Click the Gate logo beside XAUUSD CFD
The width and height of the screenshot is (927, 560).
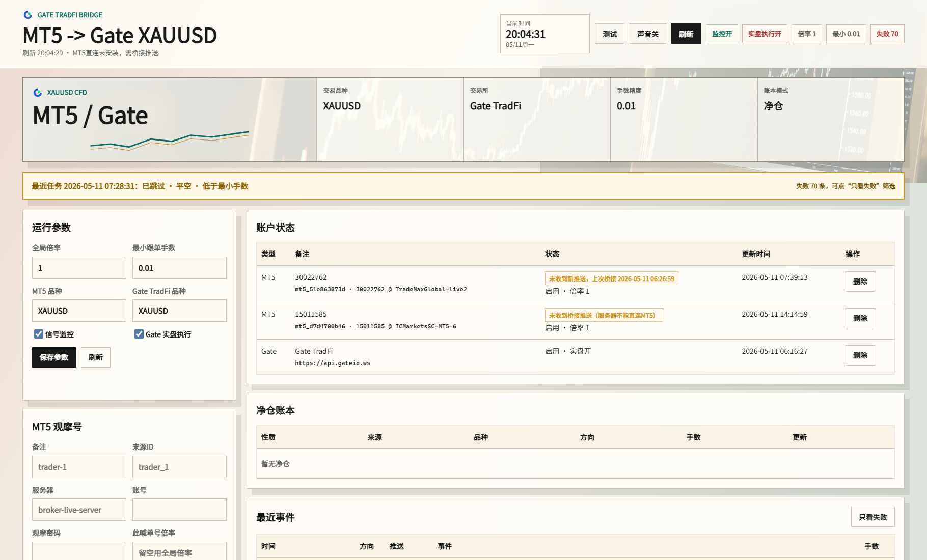pos(38,92)
